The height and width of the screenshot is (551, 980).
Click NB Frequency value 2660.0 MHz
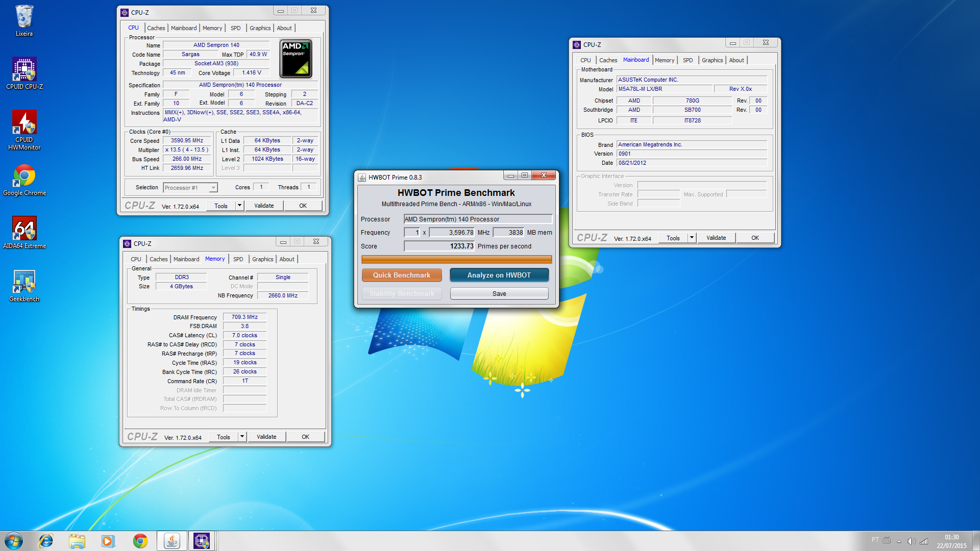tap(283, 295)
